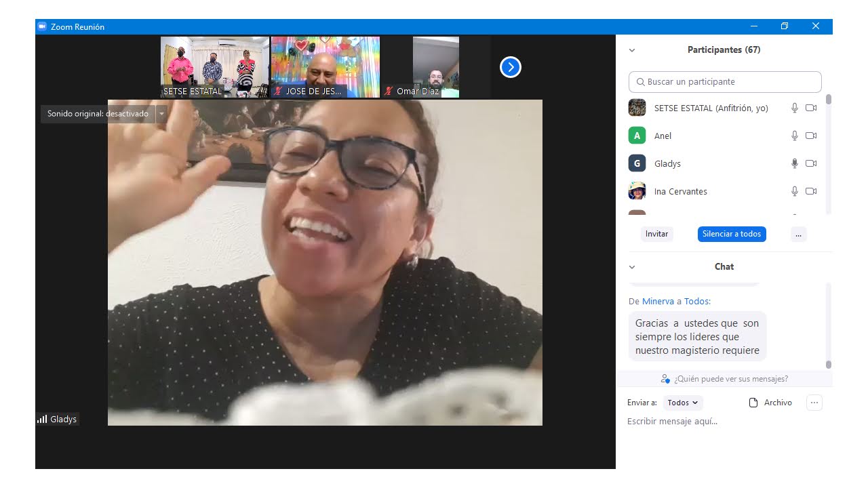
Task: Click Silenciar a todos button
Action: [x=732, y=234]
